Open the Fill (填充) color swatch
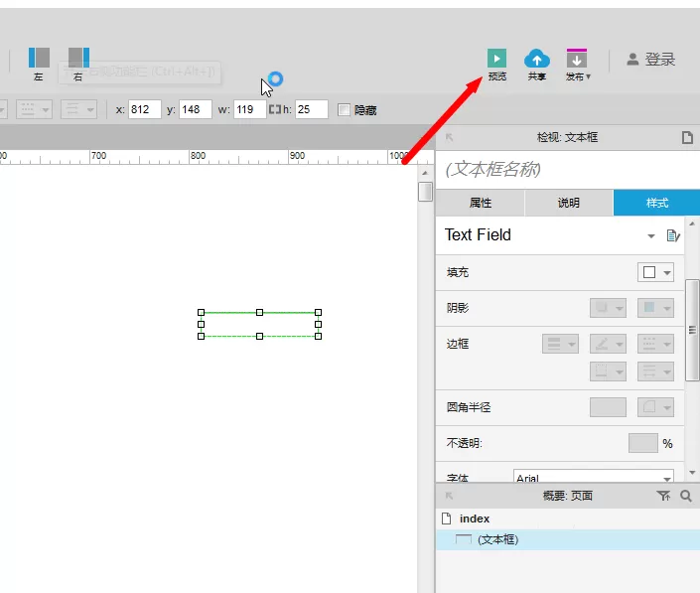The image size is (700, 593). (655, 272)
